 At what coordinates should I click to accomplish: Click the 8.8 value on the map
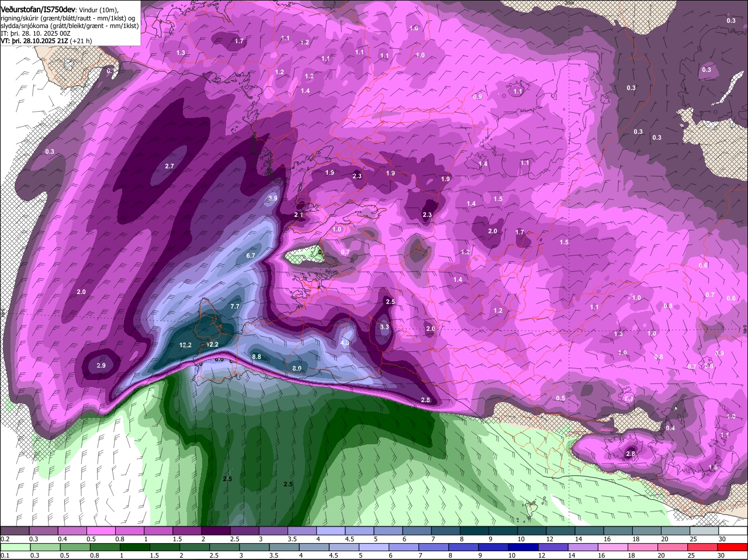[x=256, y=357]
